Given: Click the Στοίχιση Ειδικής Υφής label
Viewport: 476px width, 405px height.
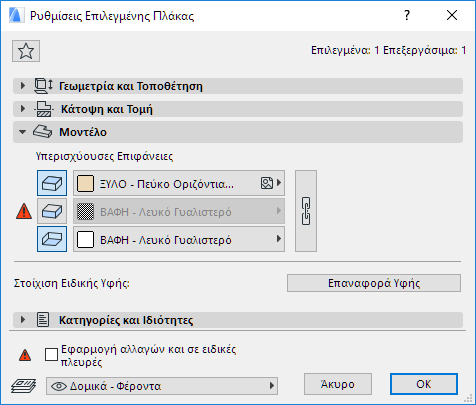Looking at the screenshot, I should [x=72, y=283].
